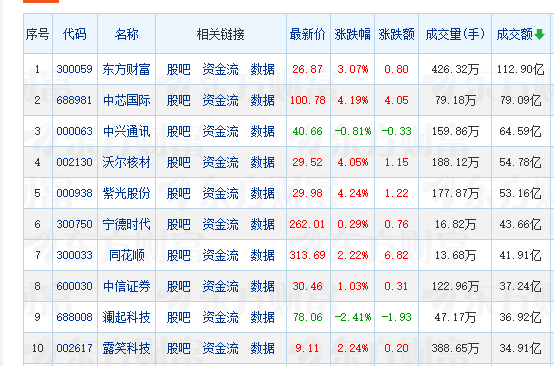Open 数据 for 中兴通讯
The image size is (554, 366).
pos(263,131)
